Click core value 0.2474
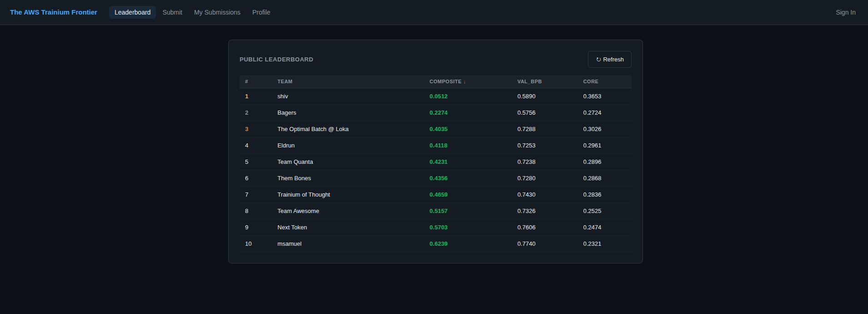 click(592, 228)
